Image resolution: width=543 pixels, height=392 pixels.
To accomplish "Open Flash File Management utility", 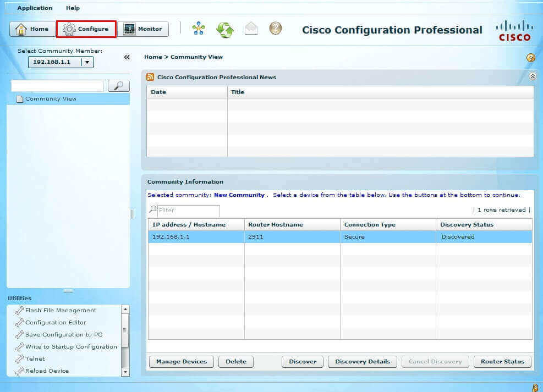I will [56, 311].
